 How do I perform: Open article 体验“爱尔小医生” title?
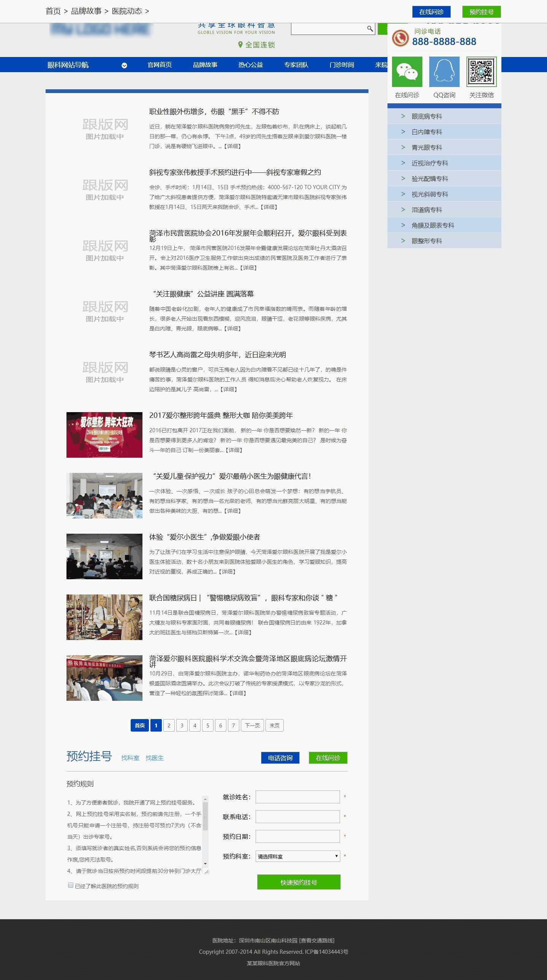click(205, 537)
